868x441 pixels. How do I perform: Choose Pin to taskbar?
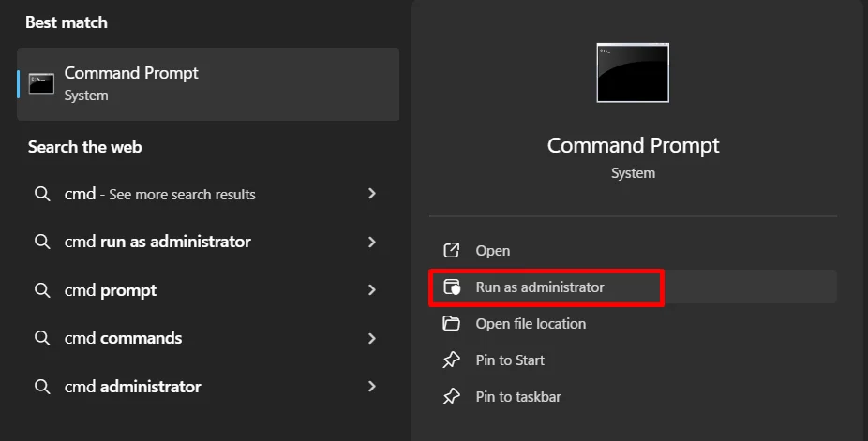point(633,396)
